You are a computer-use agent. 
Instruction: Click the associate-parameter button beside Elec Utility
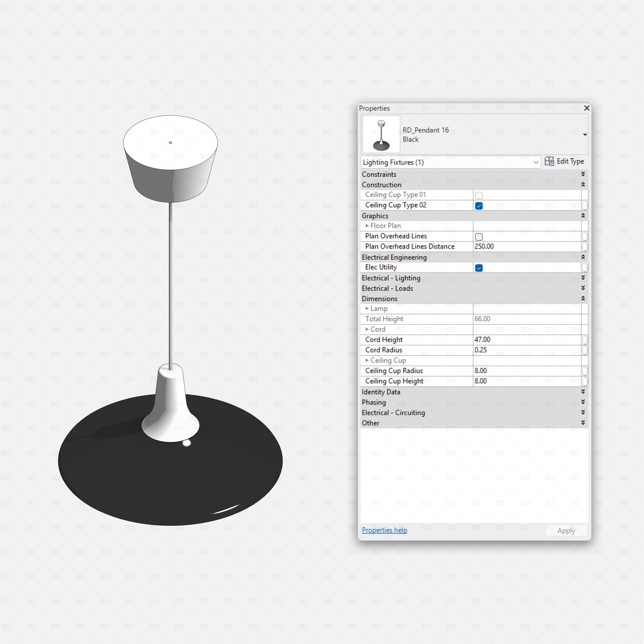[x=585, y=267]
